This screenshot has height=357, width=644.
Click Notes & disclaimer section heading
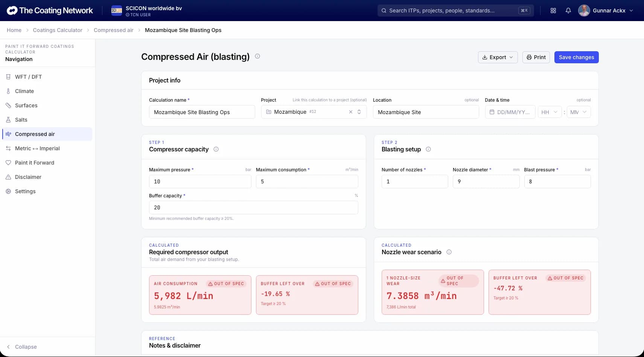pyautogui.click(x=175, y=345)
